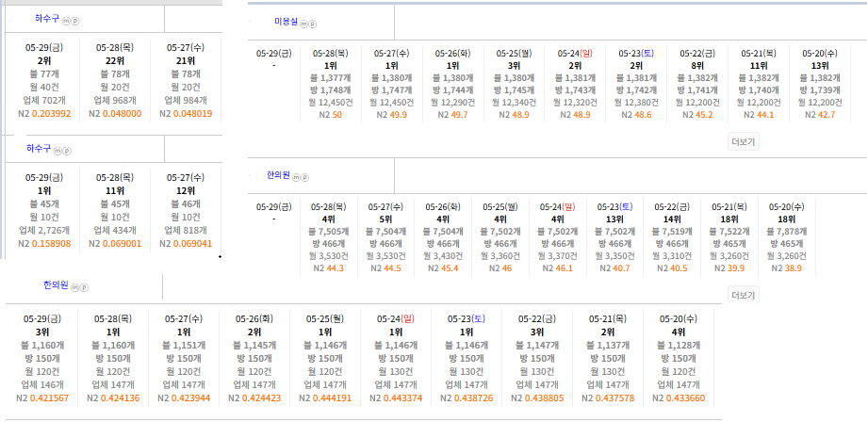This screenshot has height=422, width=868.
Task: Select the N2 value 0.069001
Action: (x=122, y=244)
